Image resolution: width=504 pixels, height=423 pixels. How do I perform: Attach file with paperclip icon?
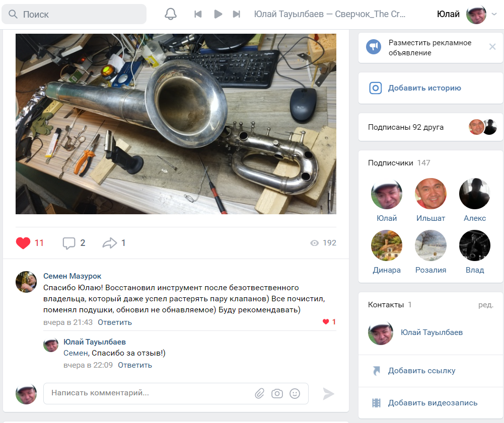[259, 393]
